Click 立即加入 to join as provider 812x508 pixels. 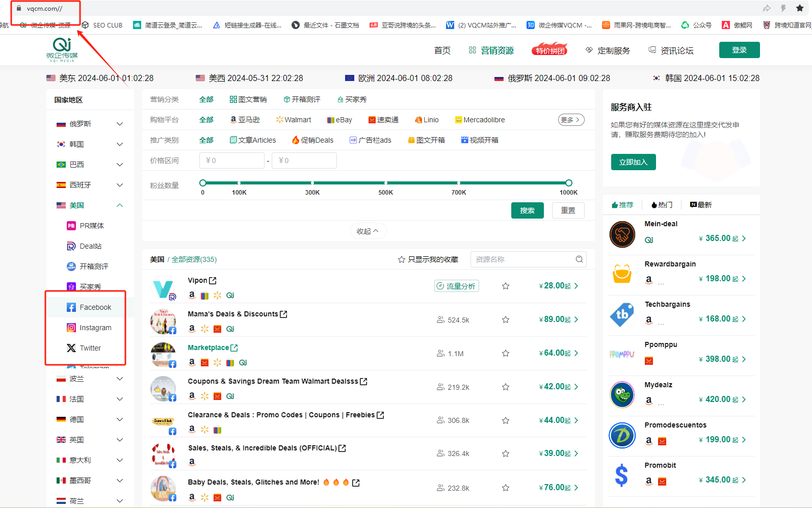coord(634,162)
